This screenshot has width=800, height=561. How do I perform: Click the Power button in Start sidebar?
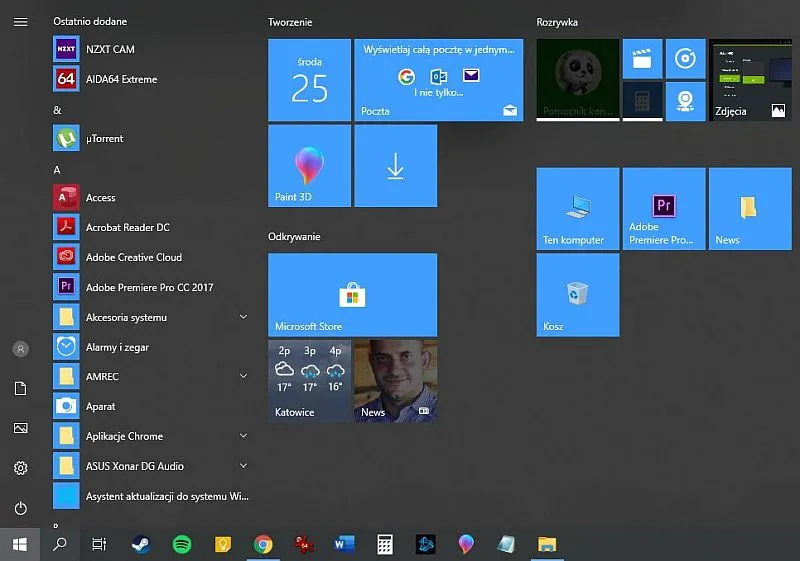(20, 508)
